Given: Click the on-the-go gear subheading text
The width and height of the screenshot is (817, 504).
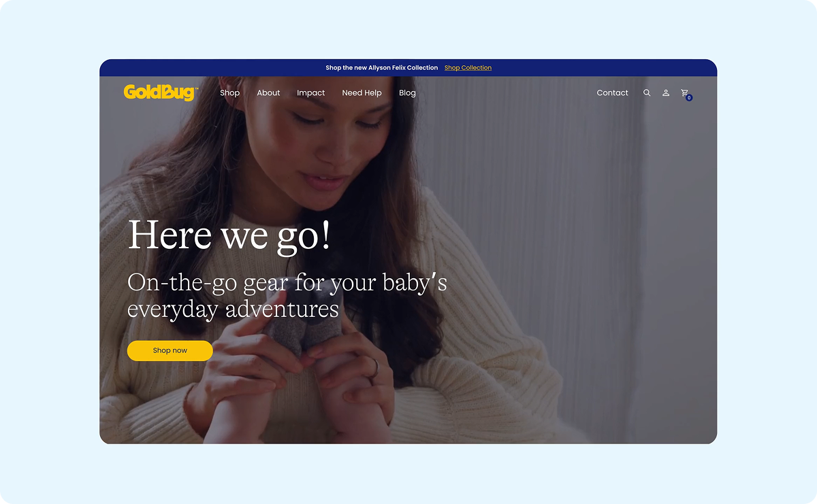Looking at the screenshot, I should [x=287, y=295].
